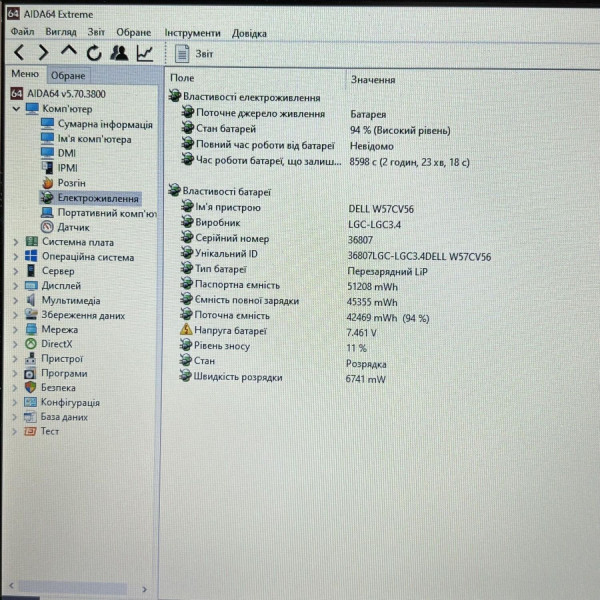Click sidebar scrollbar right arrow
The width and height of the screenshot is (600, 600).
pos(144,589)
